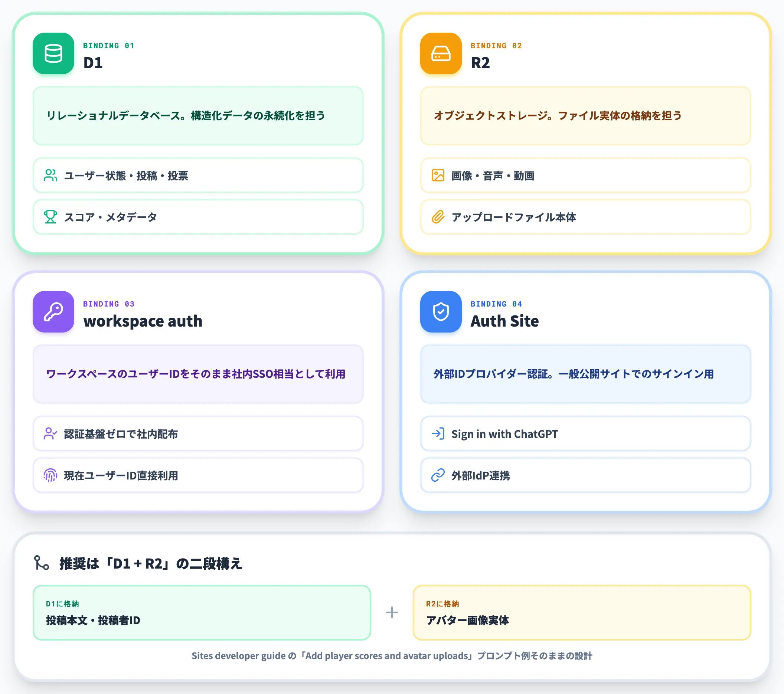
Task: Click the BINDING 02 label
Action: [496, 46]
